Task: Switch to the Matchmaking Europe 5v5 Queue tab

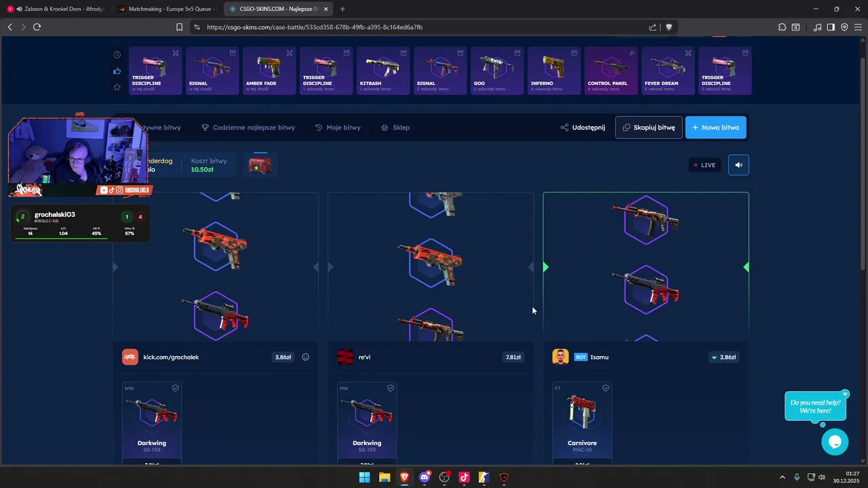Action: [167, 9]
